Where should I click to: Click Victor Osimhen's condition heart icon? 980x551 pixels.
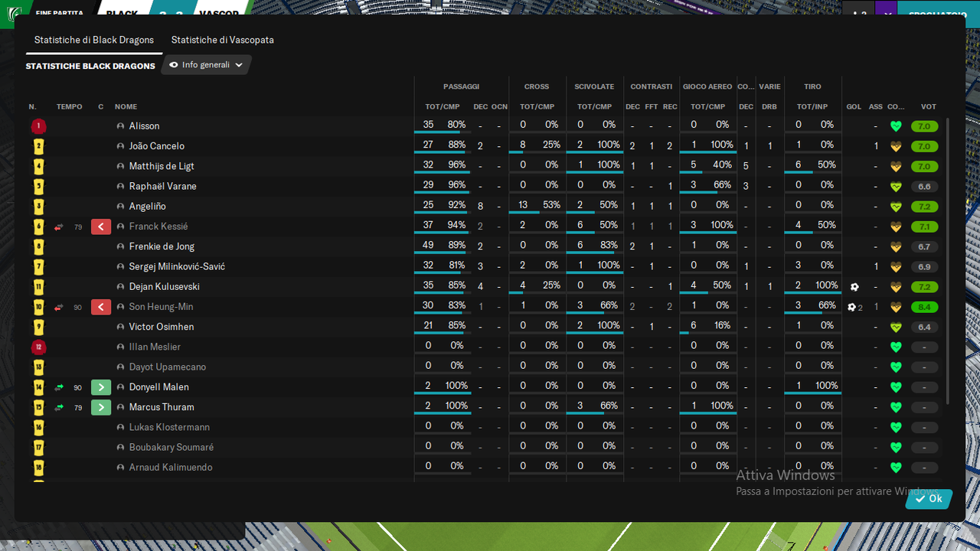click(x=896, y=327)
